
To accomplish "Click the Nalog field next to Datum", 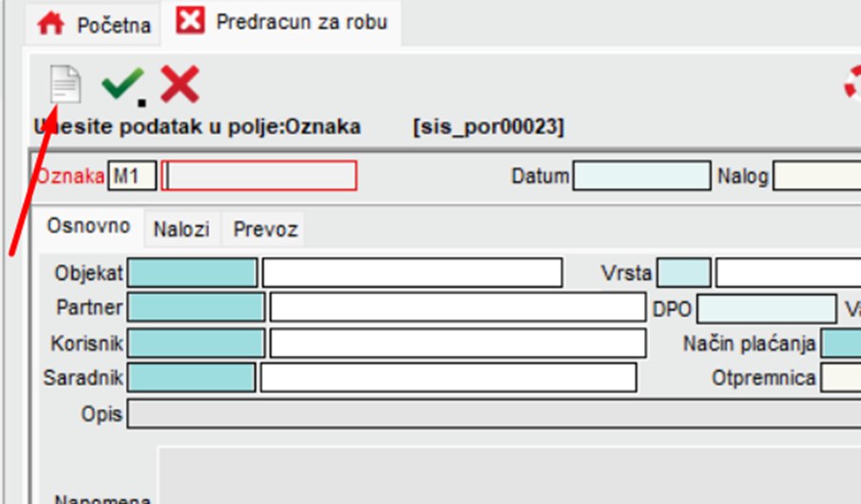I will (x=817, y=176).
